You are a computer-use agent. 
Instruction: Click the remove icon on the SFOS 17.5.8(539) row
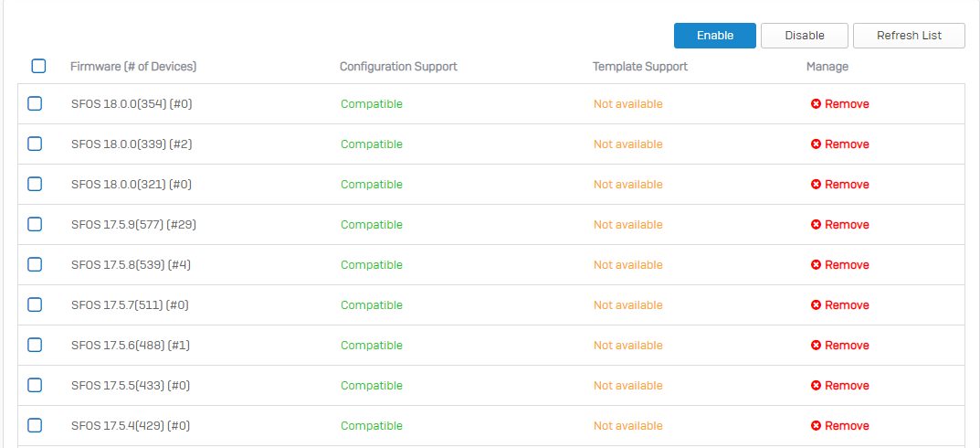816,265
